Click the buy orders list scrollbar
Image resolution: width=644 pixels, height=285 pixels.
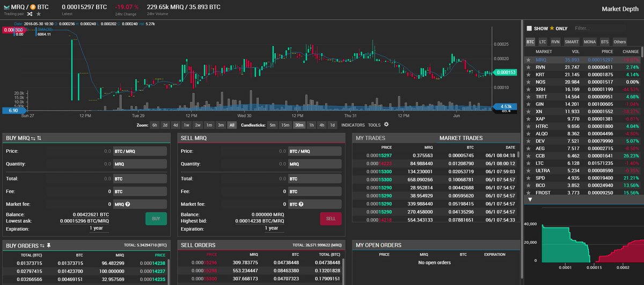[x=169, y=272]
